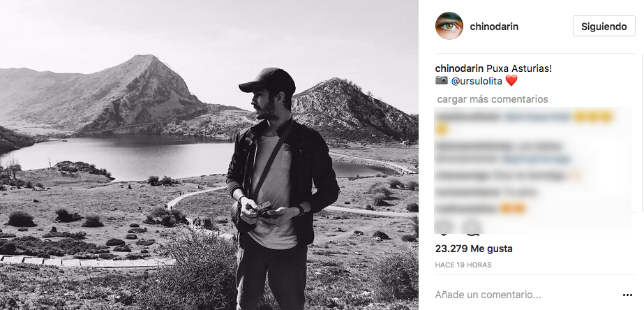
Task: Click the heart like icon under comments
Action: point(442,228)
